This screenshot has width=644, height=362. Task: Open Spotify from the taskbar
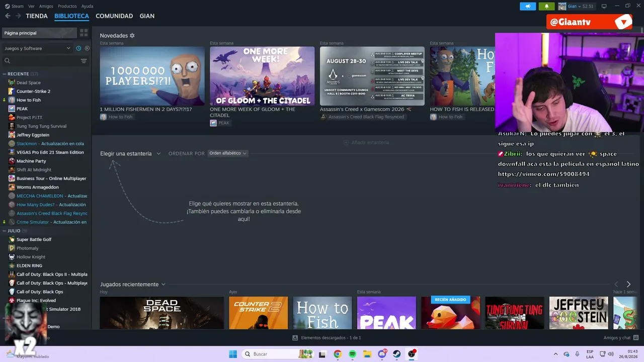(352, 354)
